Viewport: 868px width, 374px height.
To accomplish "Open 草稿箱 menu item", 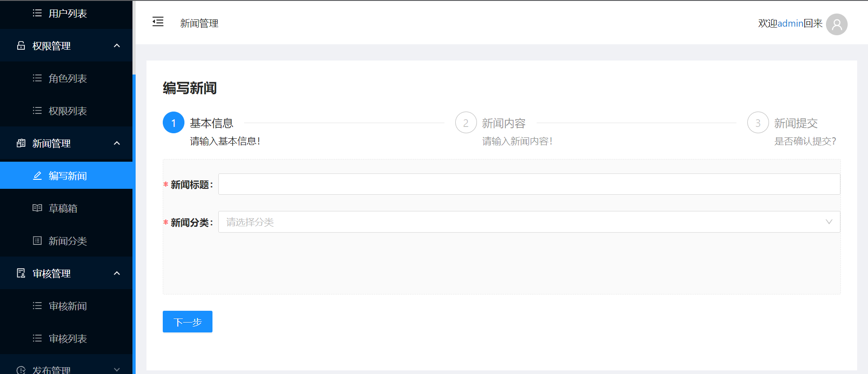I will 66,208.
